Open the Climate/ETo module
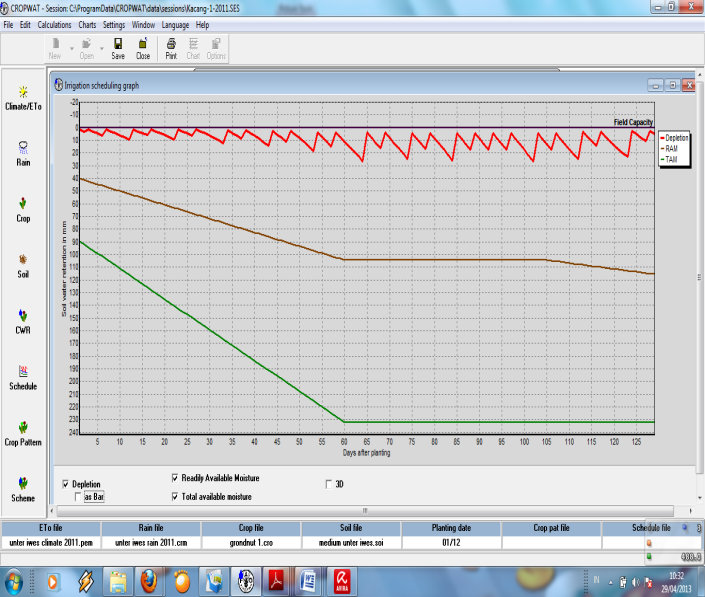The height and width of the screenshot is (597, 705). tap(22, 96)
